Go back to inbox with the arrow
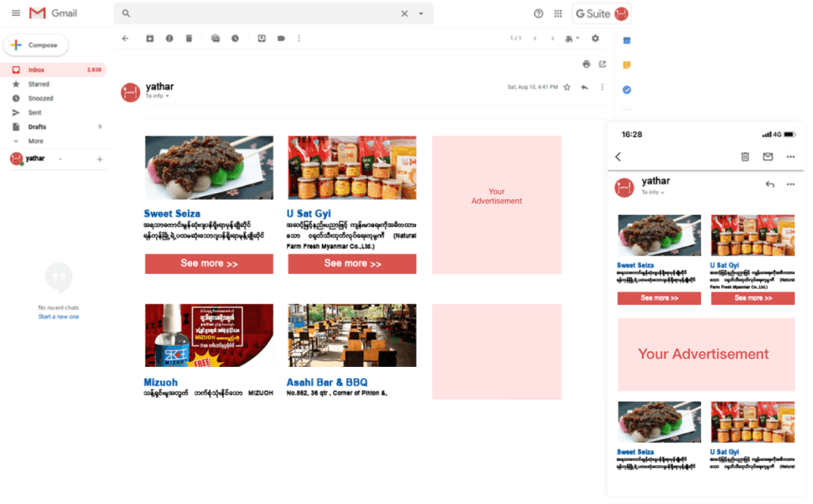 [x=125, y=39]
